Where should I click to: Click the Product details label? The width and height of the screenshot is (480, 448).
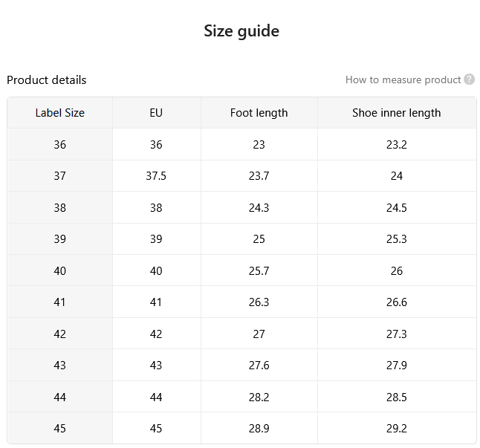pos(47,80)
